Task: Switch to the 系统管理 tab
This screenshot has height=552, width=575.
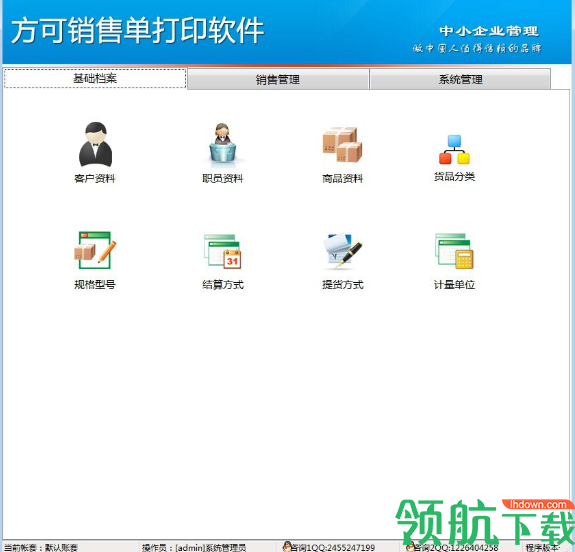Action: pos(460,79)
